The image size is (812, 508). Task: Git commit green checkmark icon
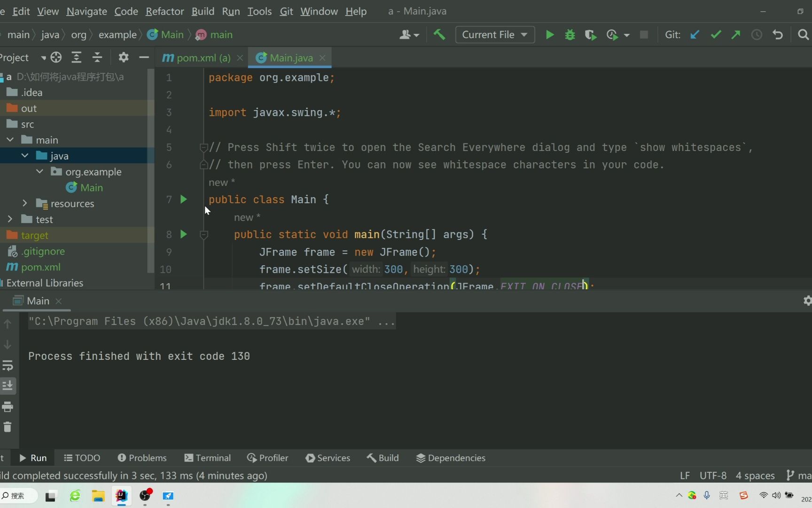point(716,35)
